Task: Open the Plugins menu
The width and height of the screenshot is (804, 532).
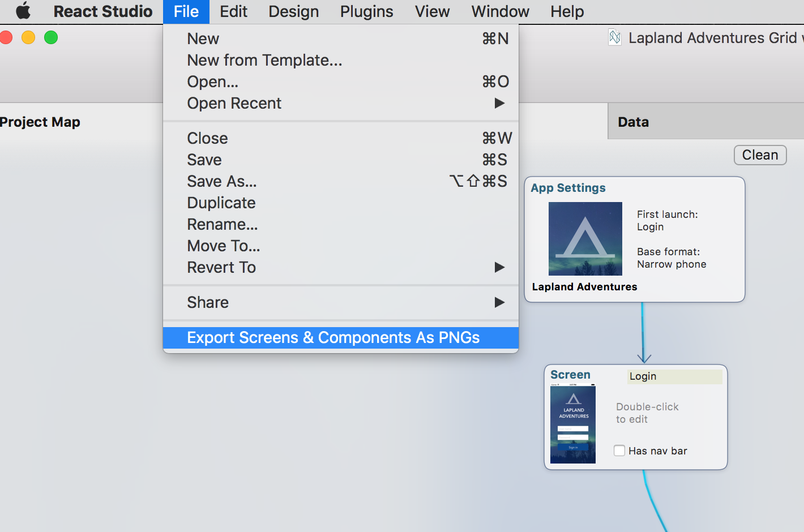Action: 366,11
